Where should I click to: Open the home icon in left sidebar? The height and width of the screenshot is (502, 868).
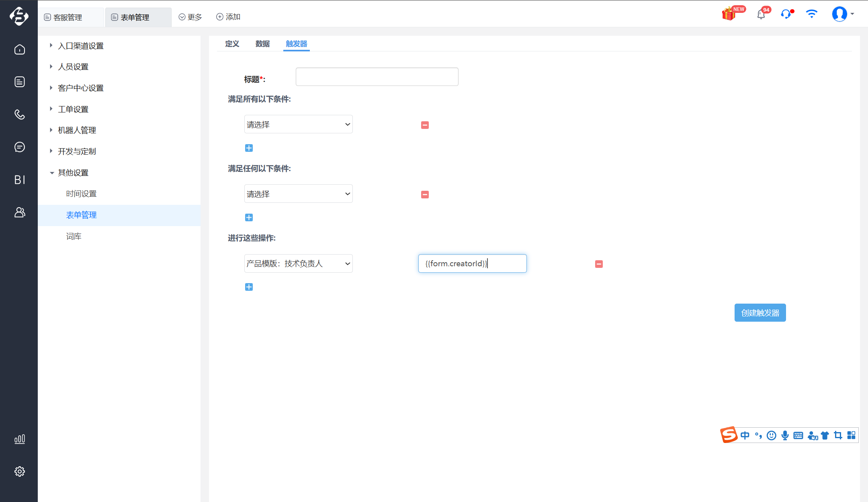pos(19,49)
